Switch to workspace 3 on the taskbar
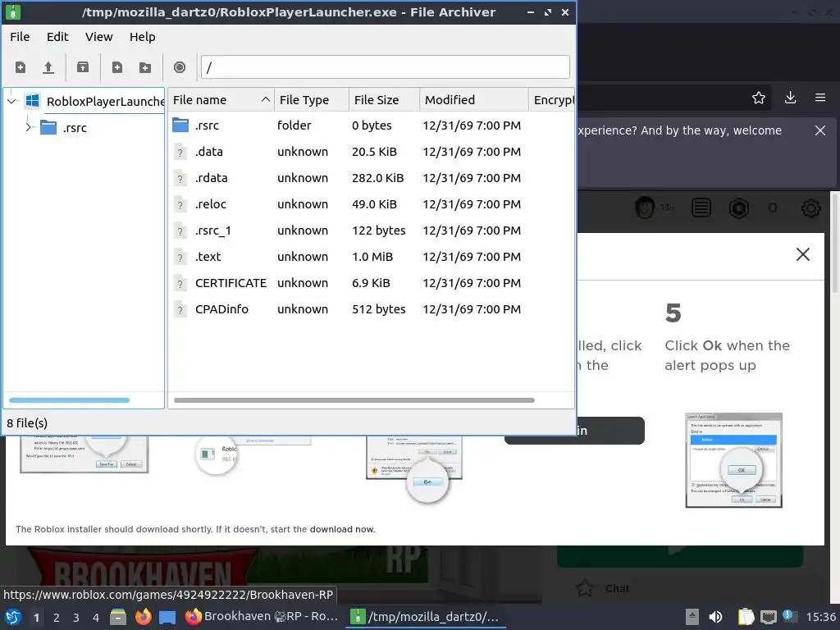840x630 pixels. 76,618
